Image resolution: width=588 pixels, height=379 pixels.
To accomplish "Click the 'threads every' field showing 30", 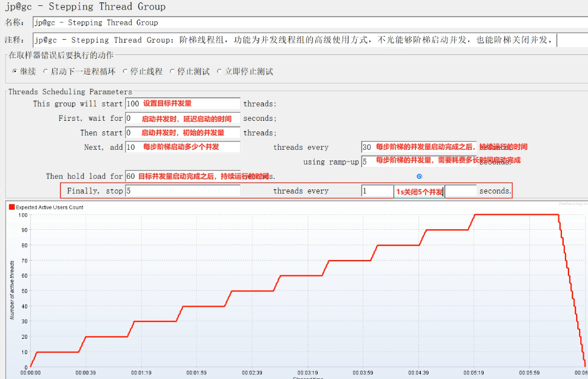I will 418,147.
